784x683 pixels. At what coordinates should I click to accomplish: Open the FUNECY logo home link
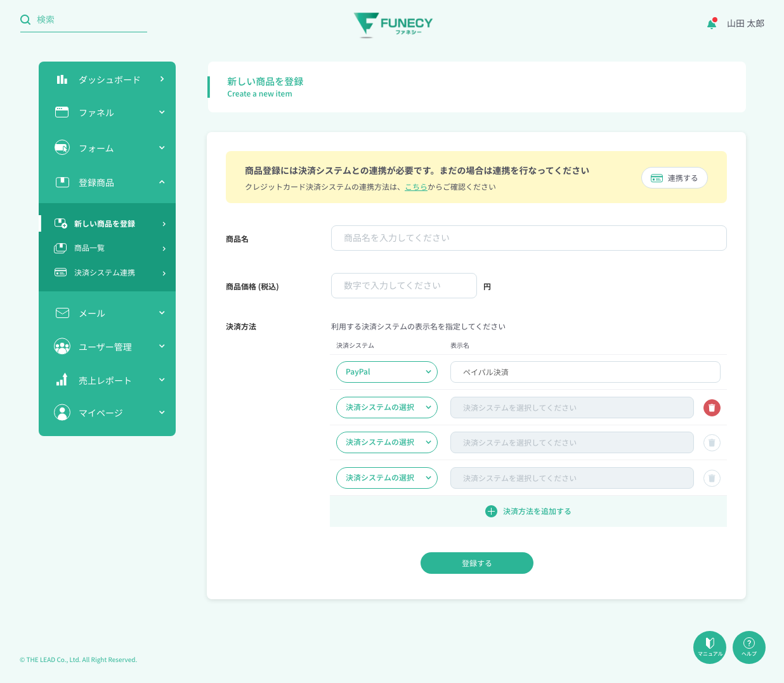(393, 25)
